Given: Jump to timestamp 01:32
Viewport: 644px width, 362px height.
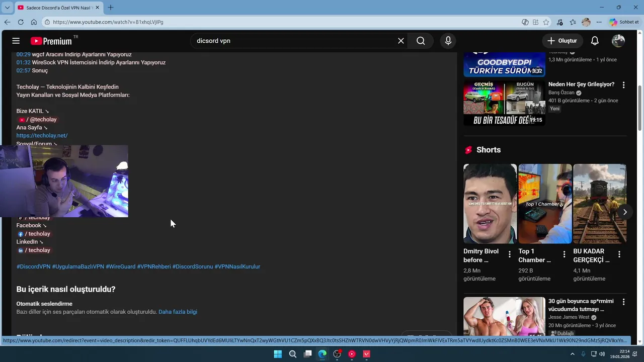Looking at the screenshot, I should click(23, 62).
